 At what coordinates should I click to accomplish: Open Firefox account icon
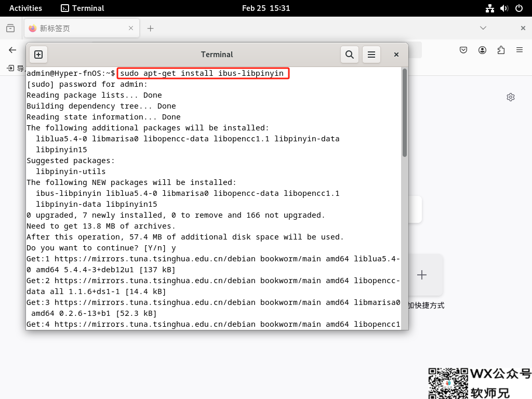[x=482, y=50]
